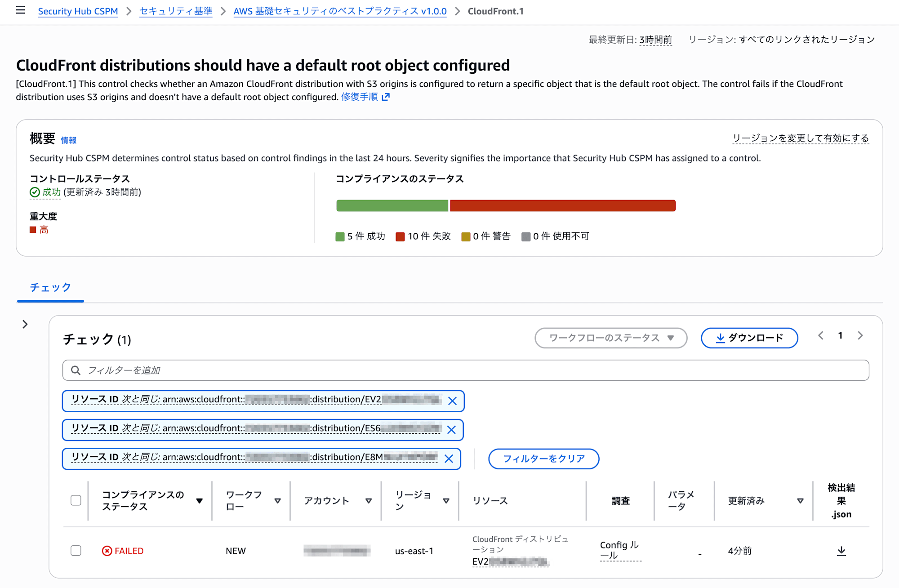Click the blurred account ID cell

[337, 551]
